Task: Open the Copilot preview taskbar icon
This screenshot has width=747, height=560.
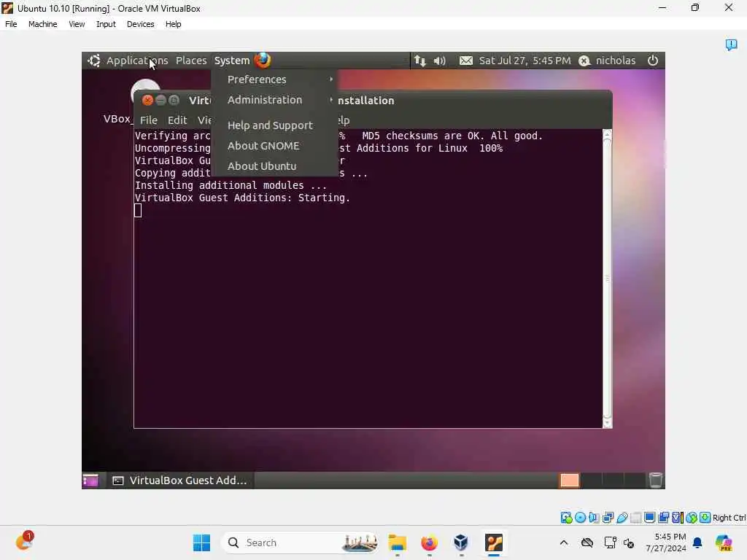Action: tap(724, 542)
